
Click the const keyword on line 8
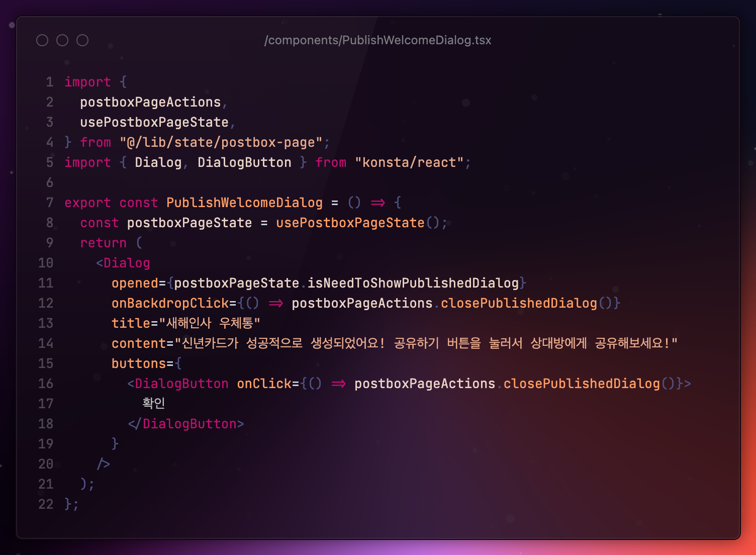tap(100, 223)
